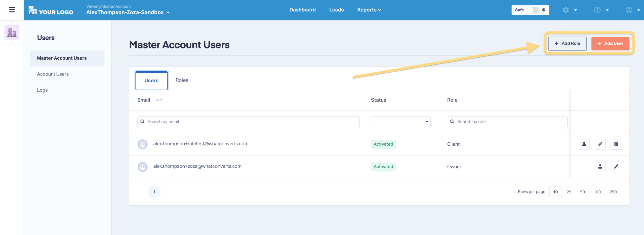Click alex.thompson+roletest@whatconverts.com email
The image size is (644, 235).
(201, 144)
